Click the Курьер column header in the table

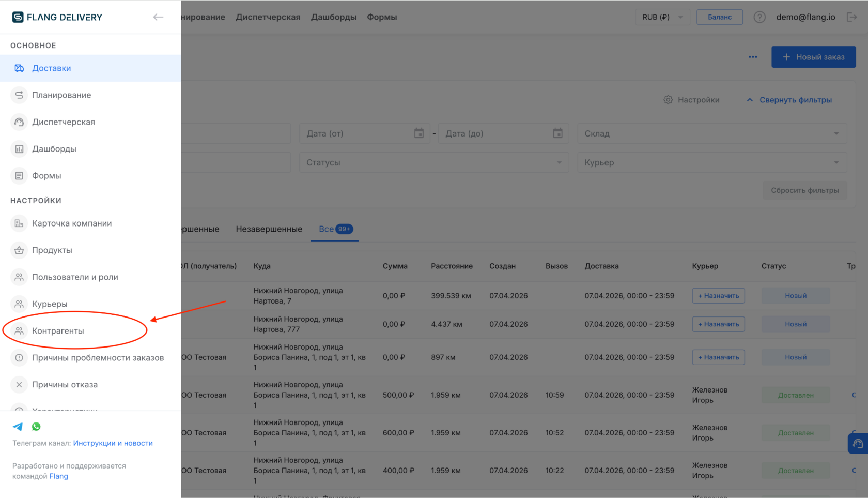[705, 266]
